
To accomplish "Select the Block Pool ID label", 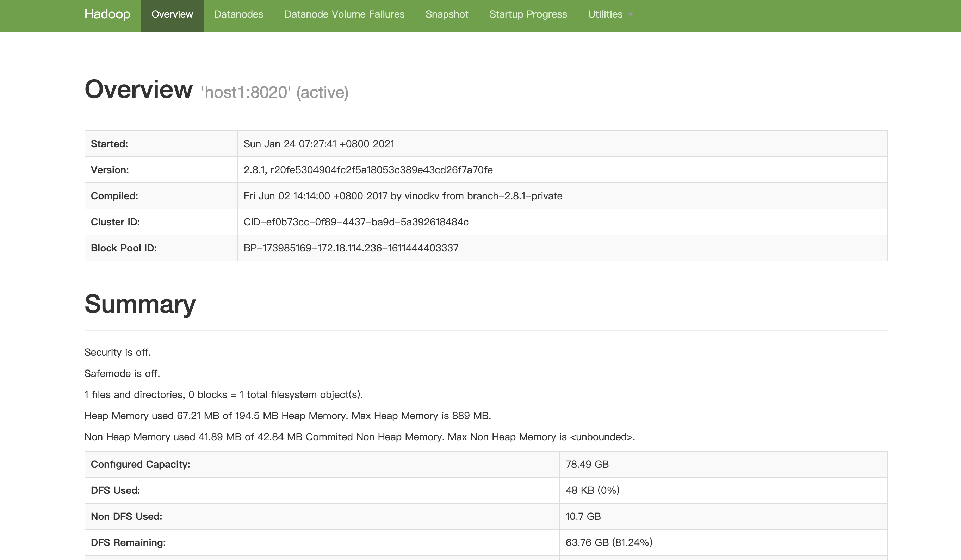I will (x=124, y=248).
